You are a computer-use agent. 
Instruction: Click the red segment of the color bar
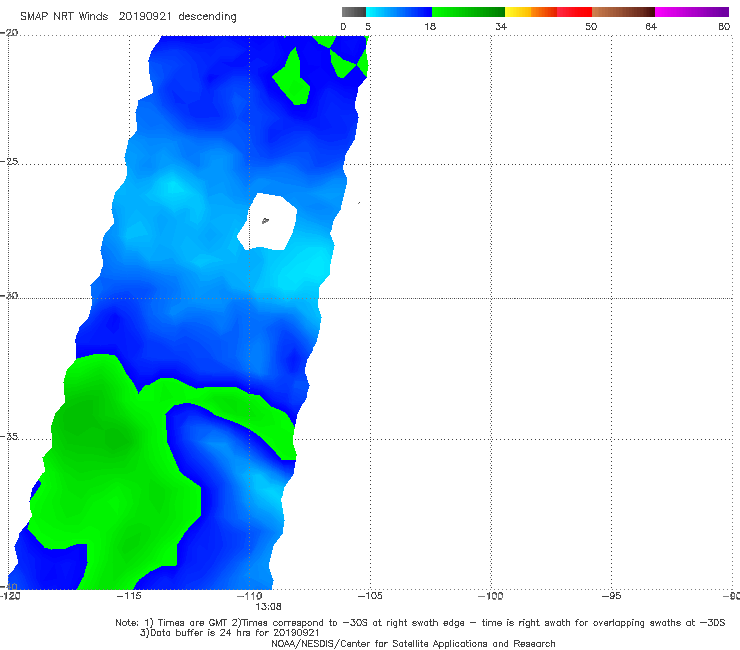[574, 12]
